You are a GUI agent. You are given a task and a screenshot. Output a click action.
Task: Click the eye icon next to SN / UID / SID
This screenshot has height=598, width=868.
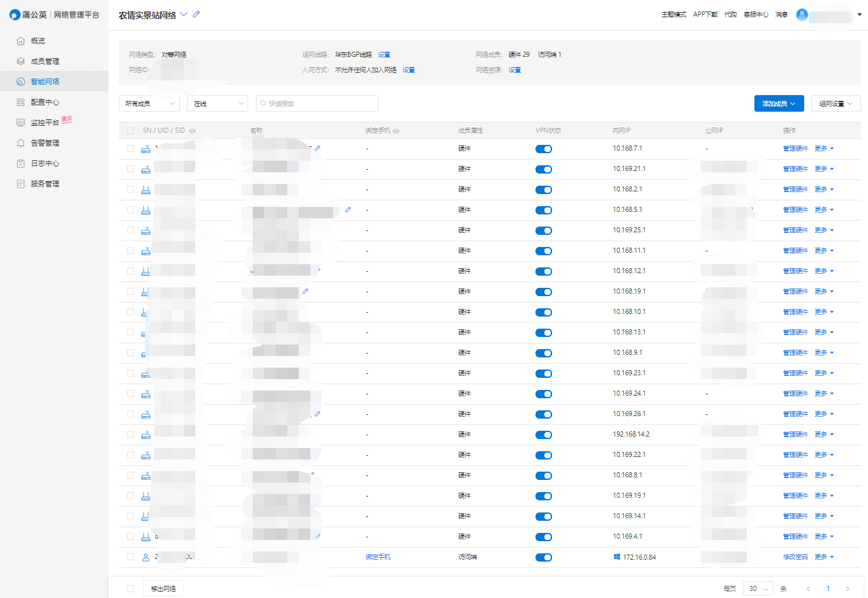(192, 131)
